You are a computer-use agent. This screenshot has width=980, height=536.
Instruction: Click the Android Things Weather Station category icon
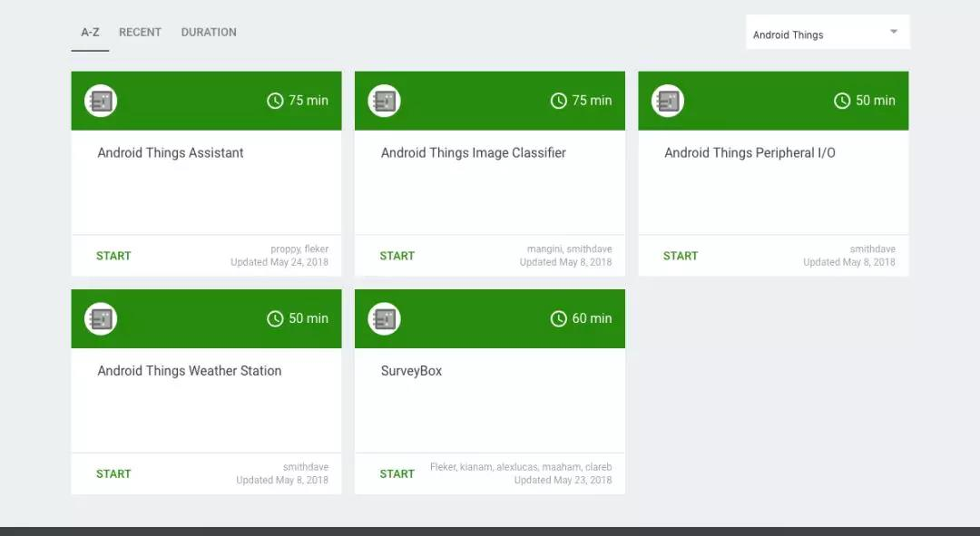[x=101, y=318]
